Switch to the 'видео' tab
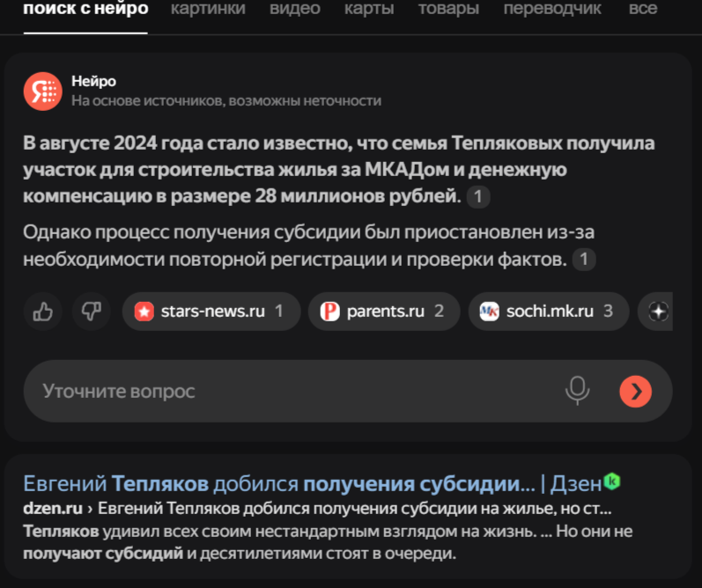 [295, 9]
